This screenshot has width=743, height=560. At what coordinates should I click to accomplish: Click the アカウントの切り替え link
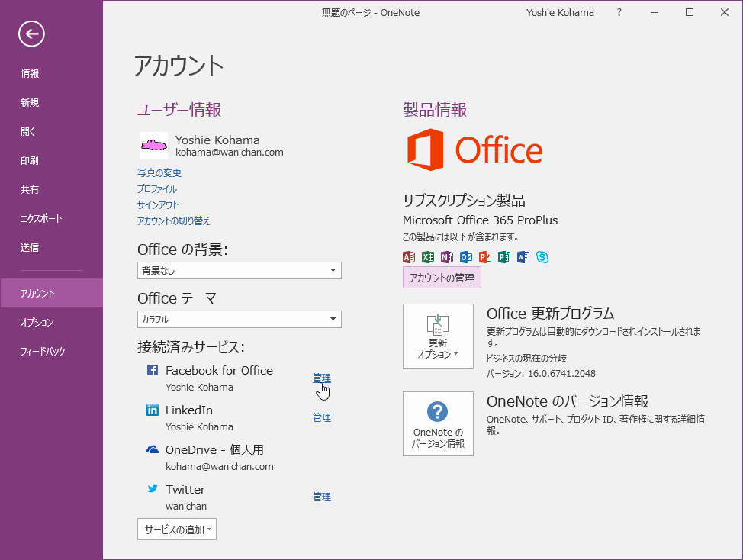click(x=173, y=220)
